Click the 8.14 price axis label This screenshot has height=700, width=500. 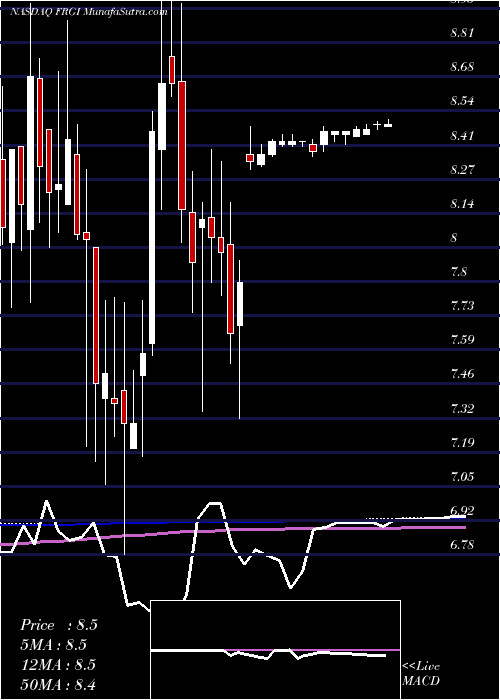(x=462, y=204)
